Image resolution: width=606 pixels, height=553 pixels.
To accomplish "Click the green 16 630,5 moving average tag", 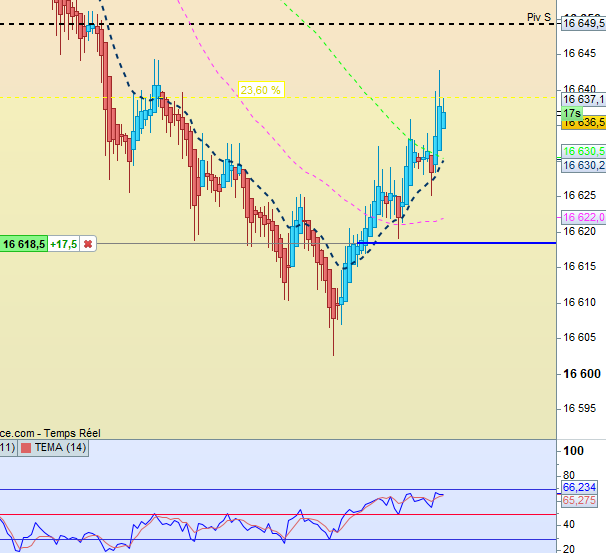I will point(584,151).
